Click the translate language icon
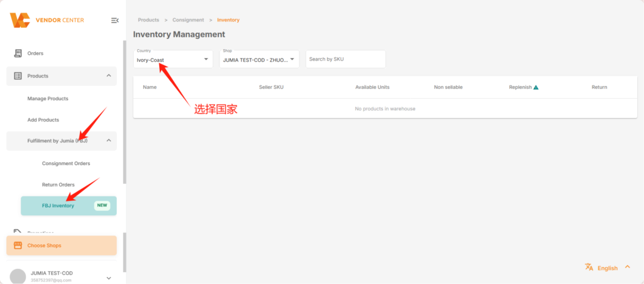 tap(589, 267)
